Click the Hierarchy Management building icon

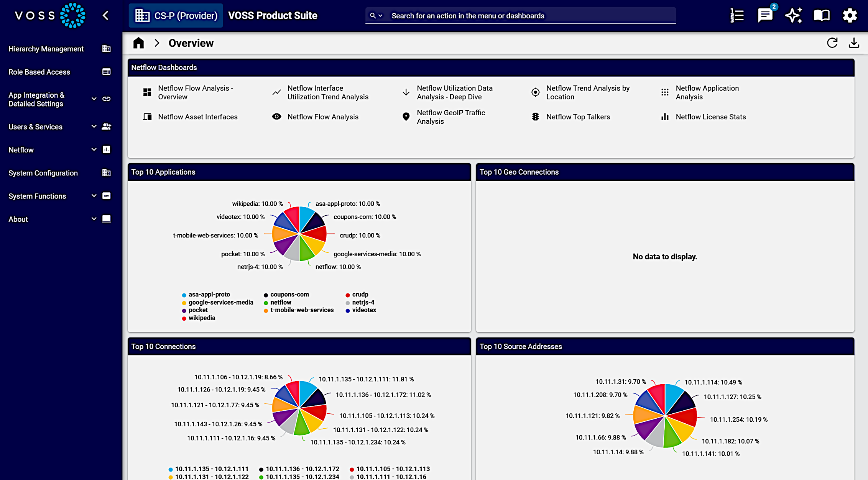point(107,49)
